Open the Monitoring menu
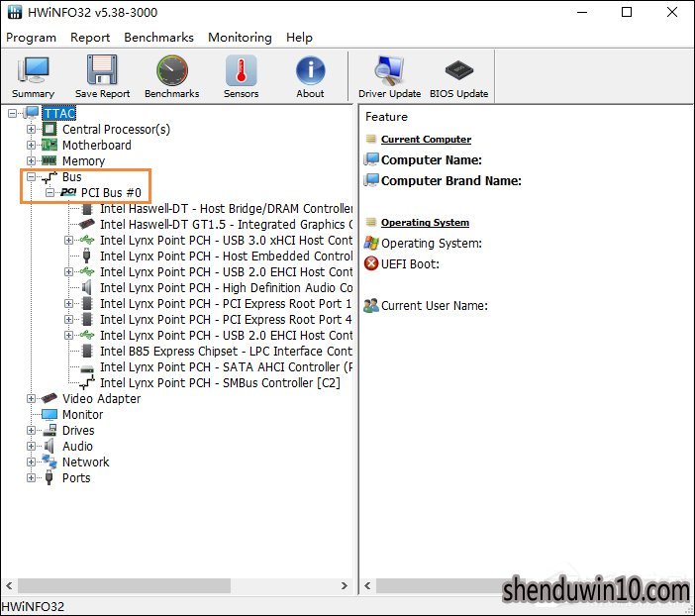 click(240, 38)
